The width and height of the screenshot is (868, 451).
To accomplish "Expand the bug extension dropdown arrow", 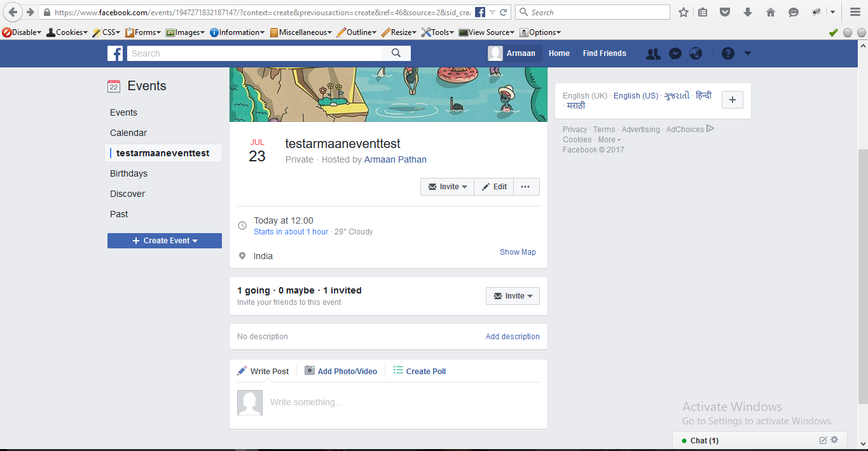I will [832, 12].
